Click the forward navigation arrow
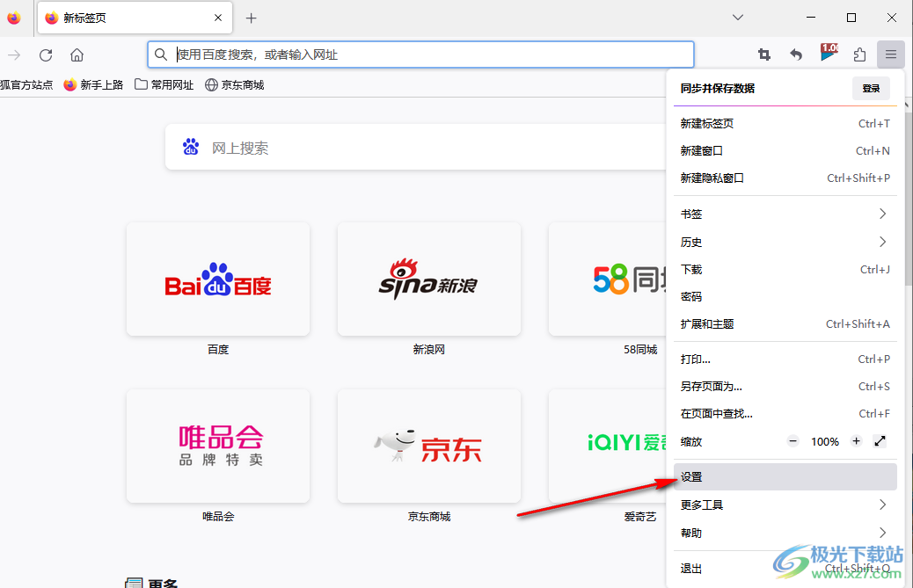 15,55
